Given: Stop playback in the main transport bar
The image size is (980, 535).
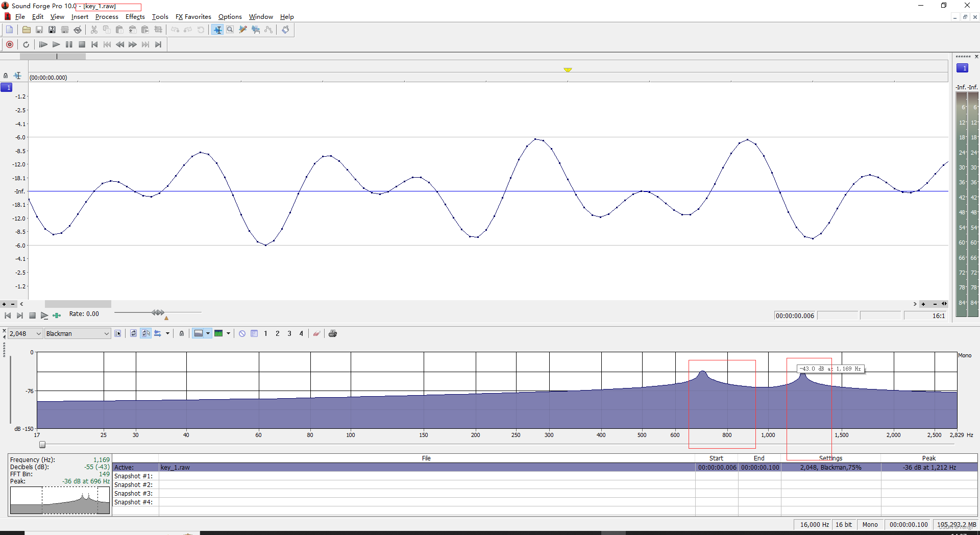Looking at the screenshot, I should coord(82,44).
